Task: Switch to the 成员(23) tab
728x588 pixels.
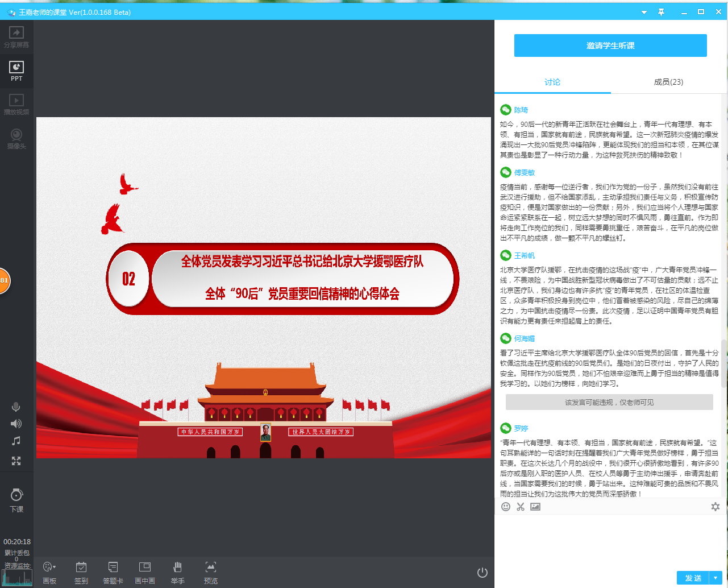Action: [x=668, y=82]
